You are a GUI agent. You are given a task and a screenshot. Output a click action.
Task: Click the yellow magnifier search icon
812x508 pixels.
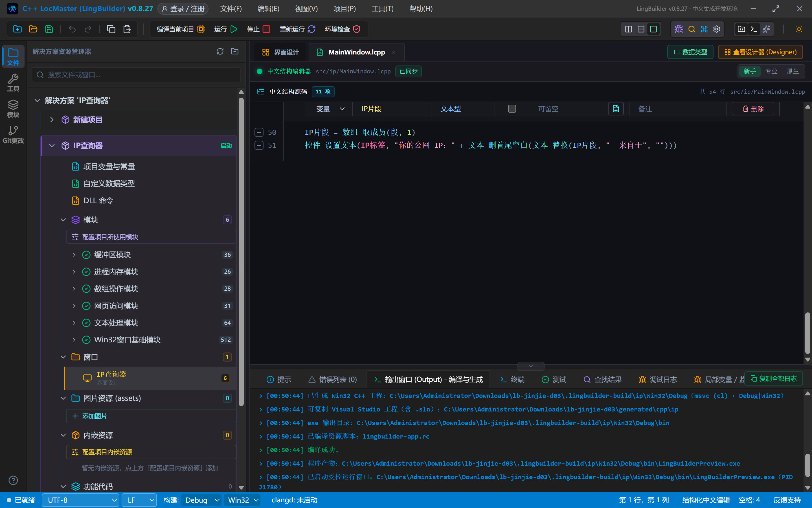[x=692, y=29]
